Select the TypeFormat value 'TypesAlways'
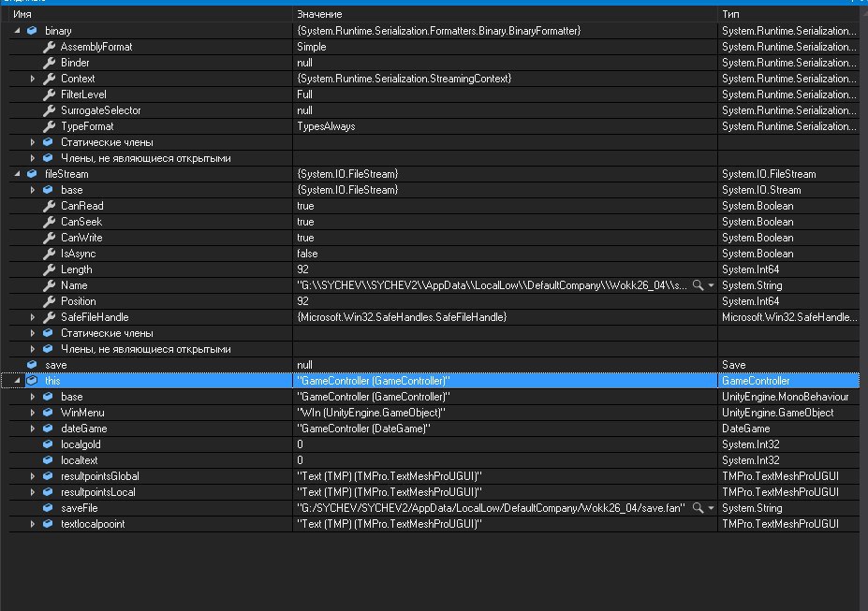The image size is (868, 611). (x=326, y=126)
